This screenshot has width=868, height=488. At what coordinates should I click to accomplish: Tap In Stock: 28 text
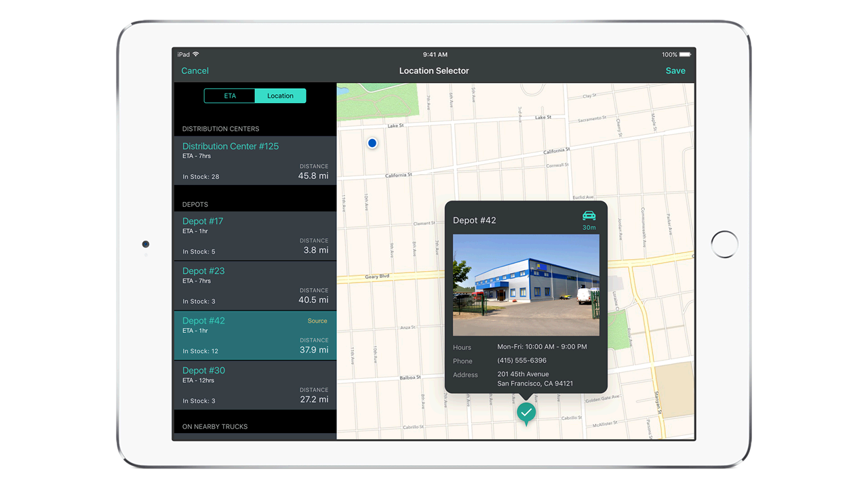point(201,177)
